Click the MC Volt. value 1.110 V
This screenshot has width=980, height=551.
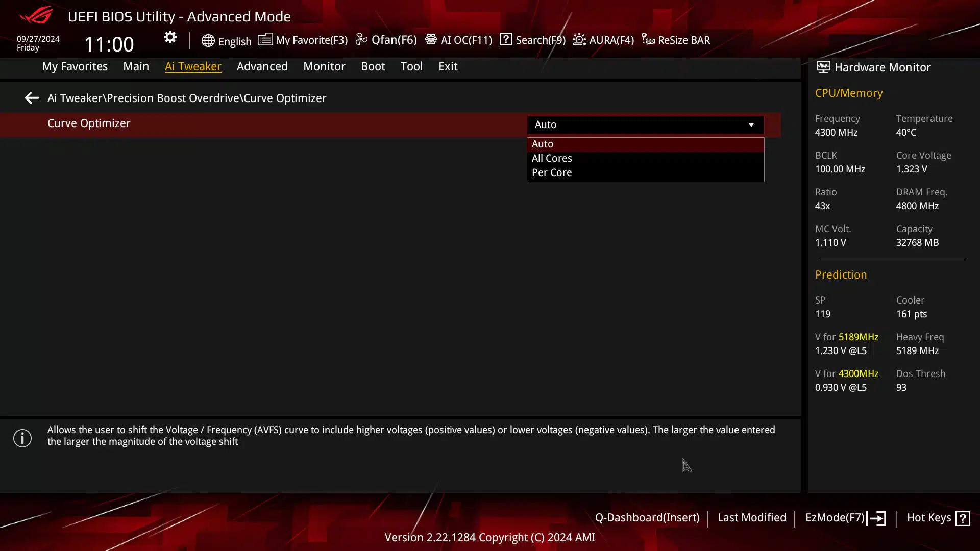(x=830, y=243)
